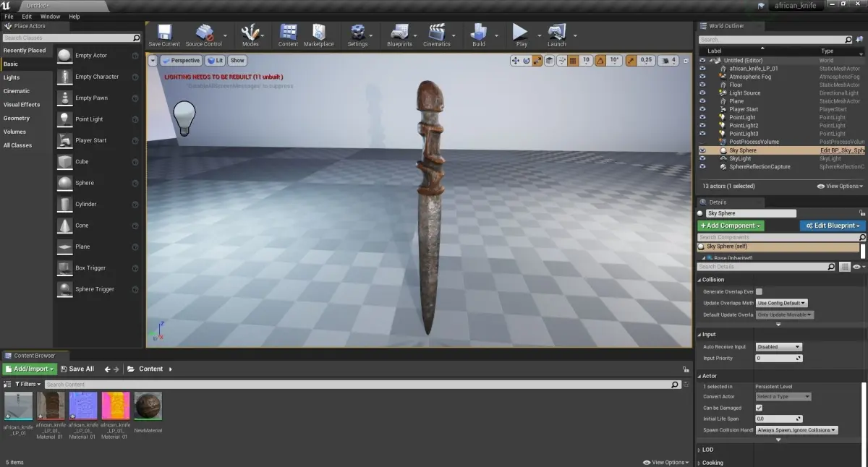The height and width of the screenshot is (467, 868).
Task: Click the Play toolbar icon
Action: [521, 32]
